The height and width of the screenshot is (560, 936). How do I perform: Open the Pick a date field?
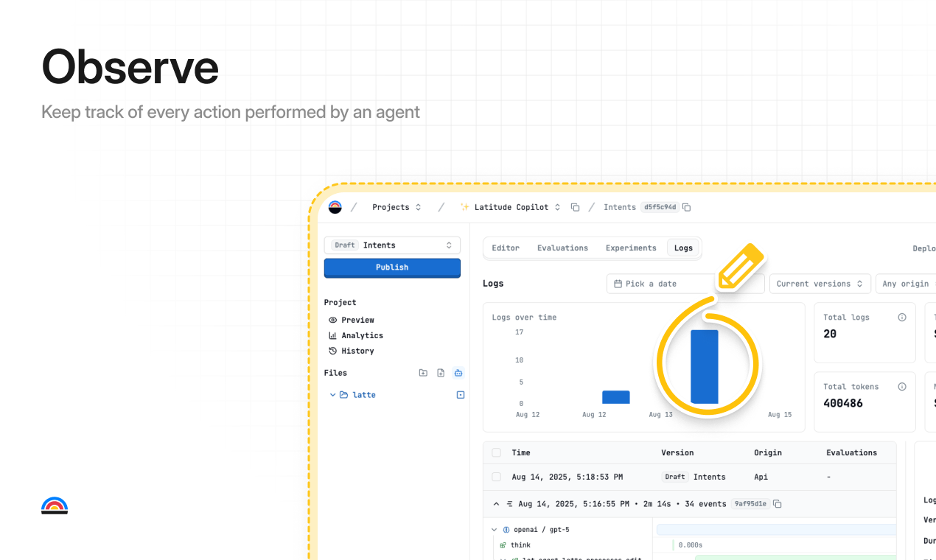coord(685,284)
